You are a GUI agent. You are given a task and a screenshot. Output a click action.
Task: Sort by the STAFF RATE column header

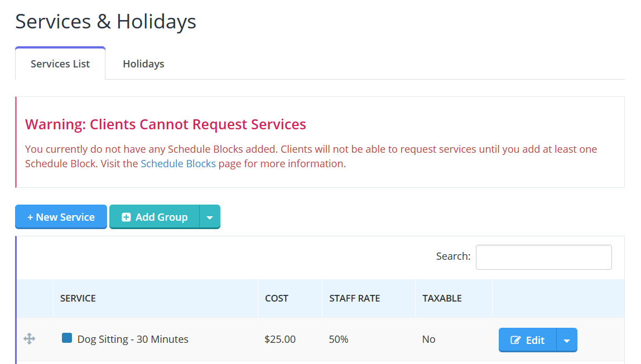[354, 298]
